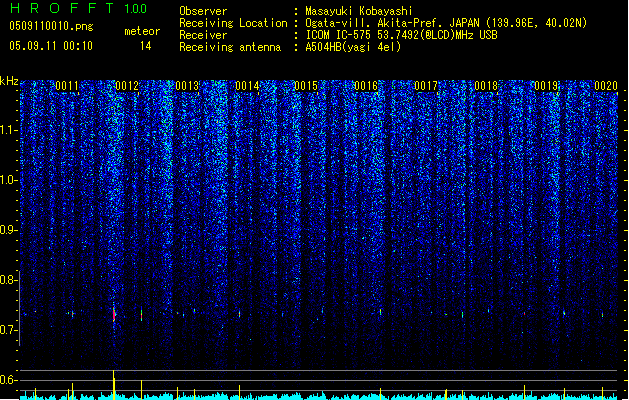This screenshot has width=629, height=400.
Task: Click the timestamp 05.09.11 00:10
Action: [x=51, y=46]
